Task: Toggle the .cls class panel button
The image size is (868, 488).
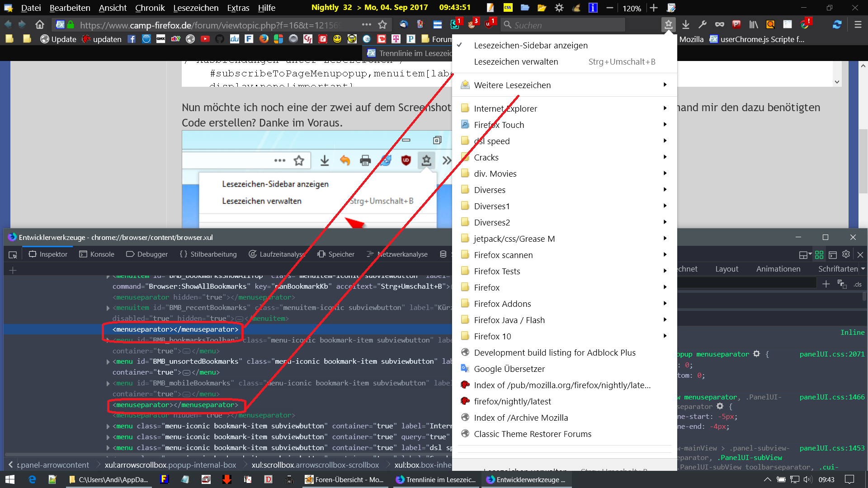Action: (858, 284)
